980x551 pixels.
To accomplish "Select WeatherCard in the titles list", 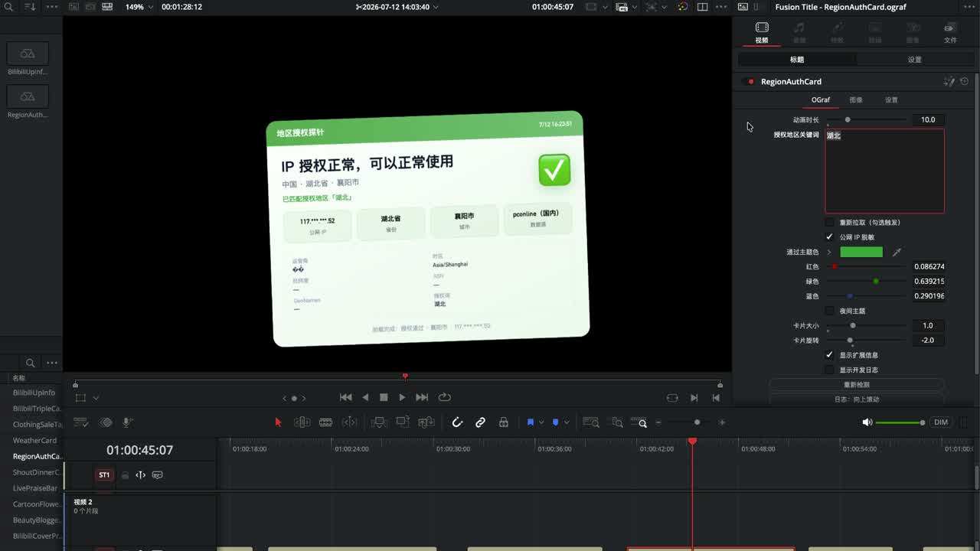I will (34, 440).
